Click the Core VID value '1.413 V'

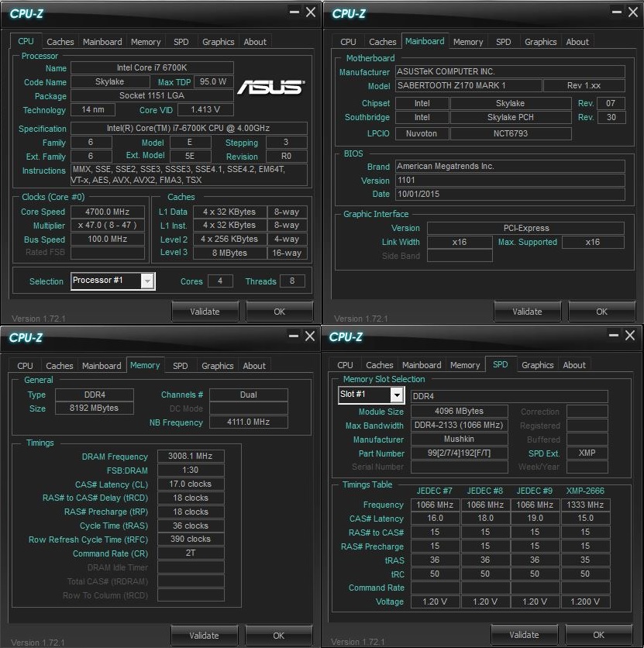coord(205,109)
